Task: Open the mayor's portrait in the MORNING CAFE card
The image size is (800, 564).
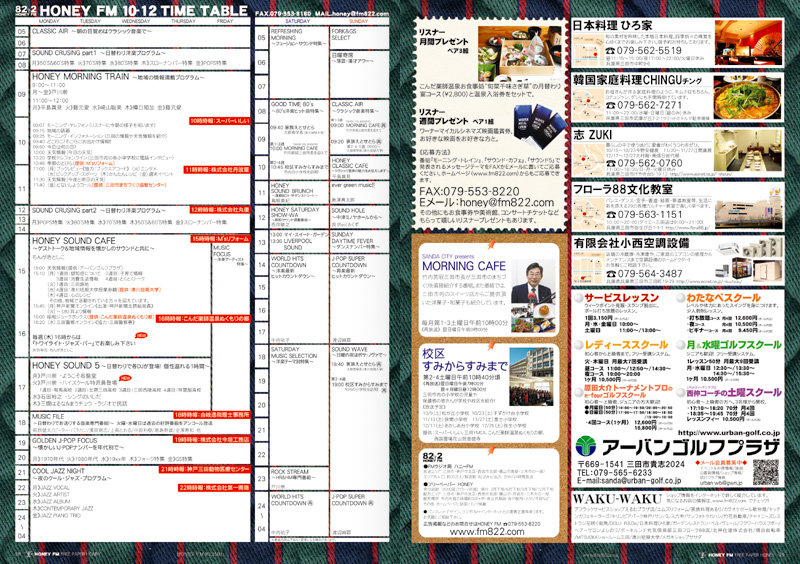Action: tap(532, 282)
